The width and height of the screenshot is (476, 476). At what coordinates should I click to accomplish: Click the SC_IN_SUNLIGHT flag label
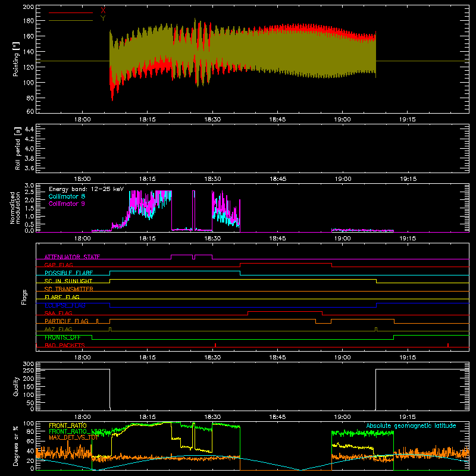68,281
